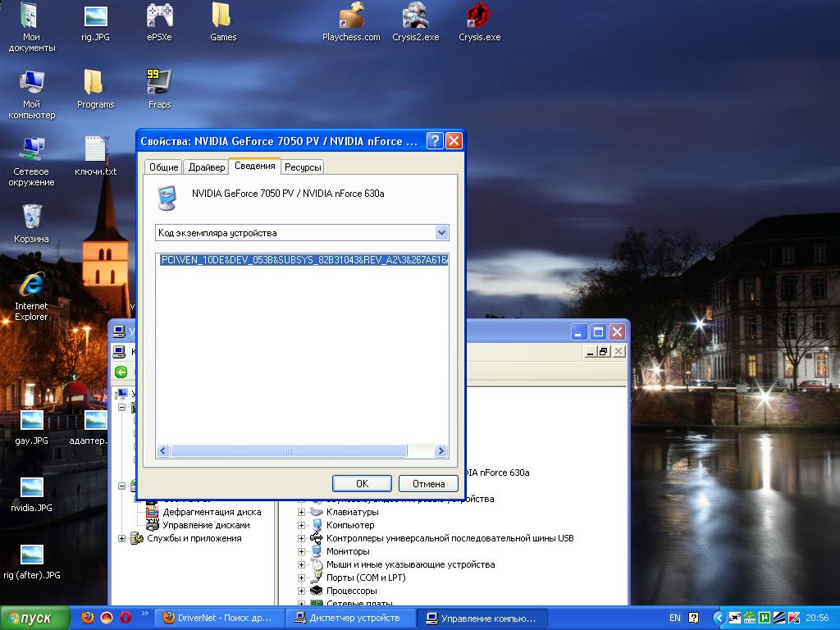The height and width of the screenshot is (630, 840).
Task: Click the horizontal scrollbar right arrow
Action: click(441, 451)
